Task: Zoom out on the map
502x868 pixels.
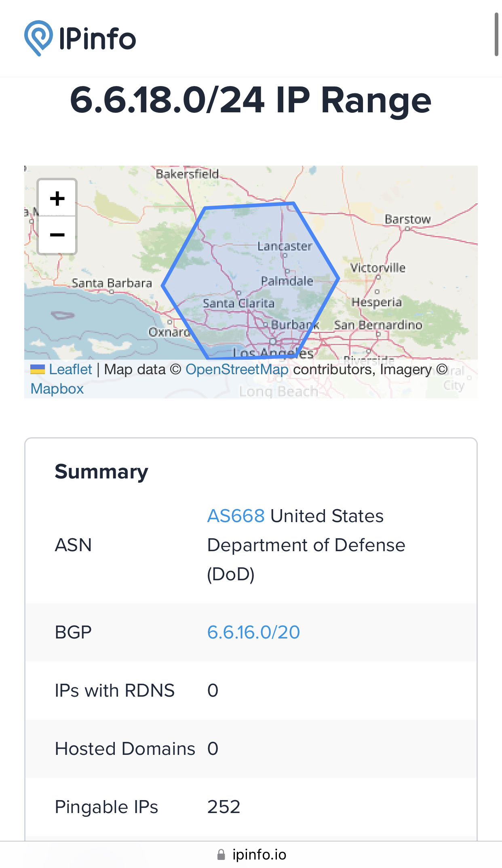Action: (57, 235)
